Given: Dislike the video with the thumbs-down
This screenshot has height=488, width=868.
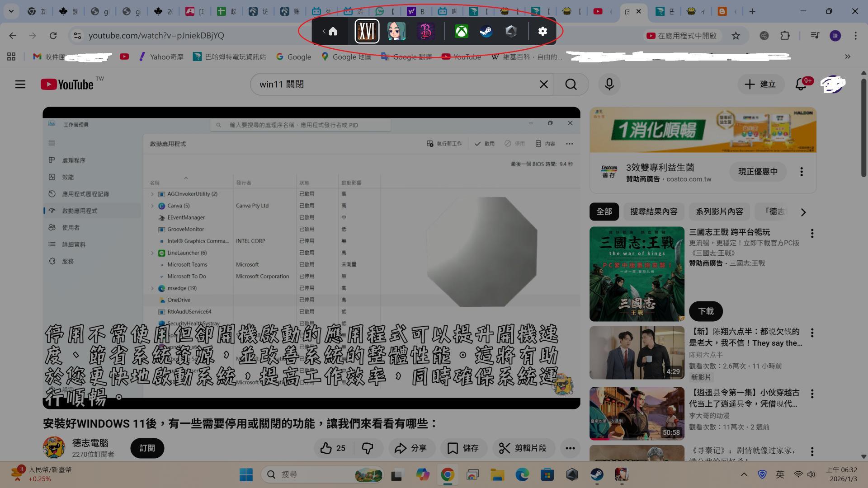Looking at the screenshot, I should 368,448.
